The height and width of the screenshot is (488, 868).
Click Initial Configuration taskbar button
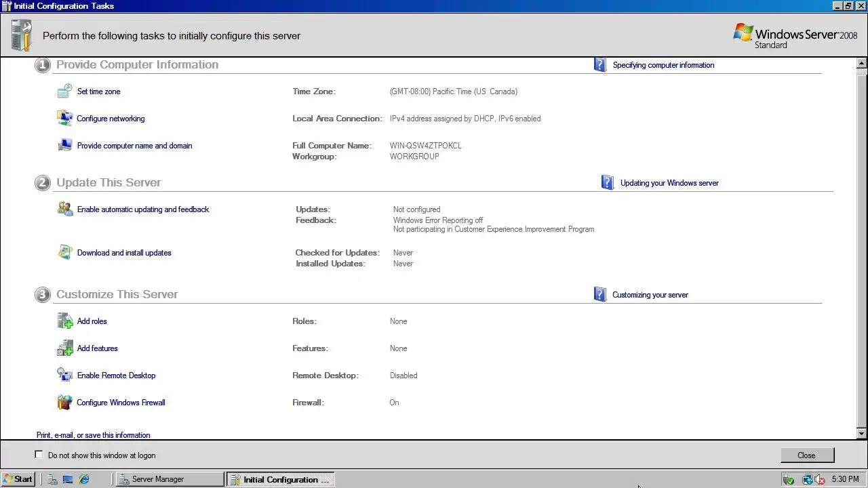coord(280,479)
